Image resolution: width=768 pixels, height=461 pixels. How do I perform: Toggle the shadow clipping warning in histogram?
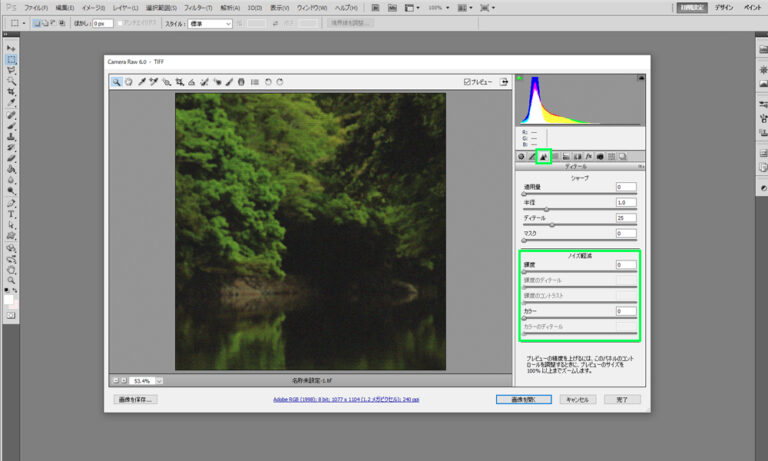point(520,80)
